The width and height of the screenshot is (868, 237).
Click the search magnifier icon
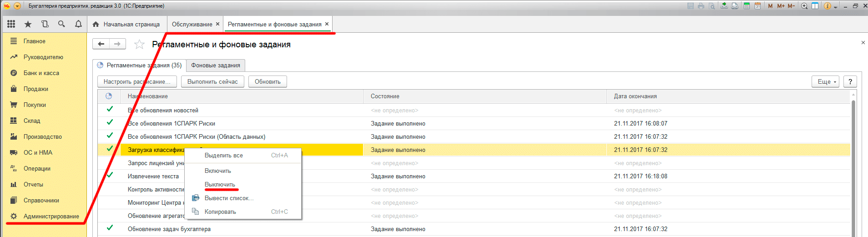[x=61, y=24]
